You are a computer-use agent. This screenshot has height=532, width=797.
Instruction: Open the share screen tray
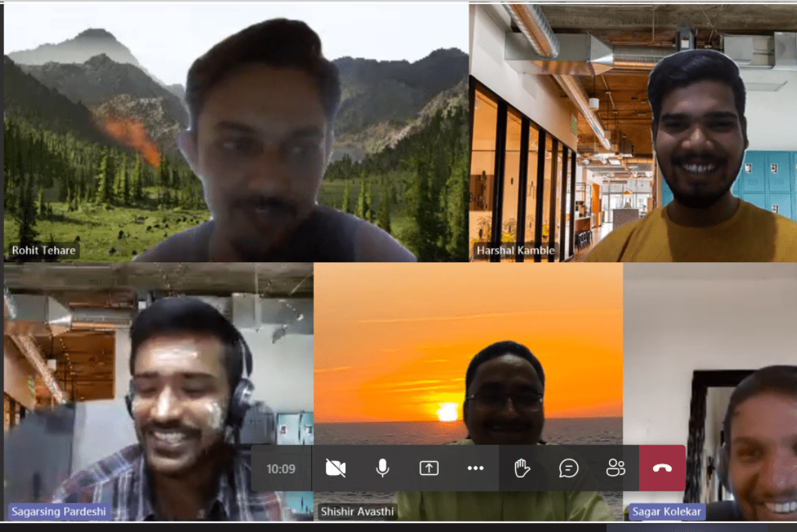click(x=429, y=468)
